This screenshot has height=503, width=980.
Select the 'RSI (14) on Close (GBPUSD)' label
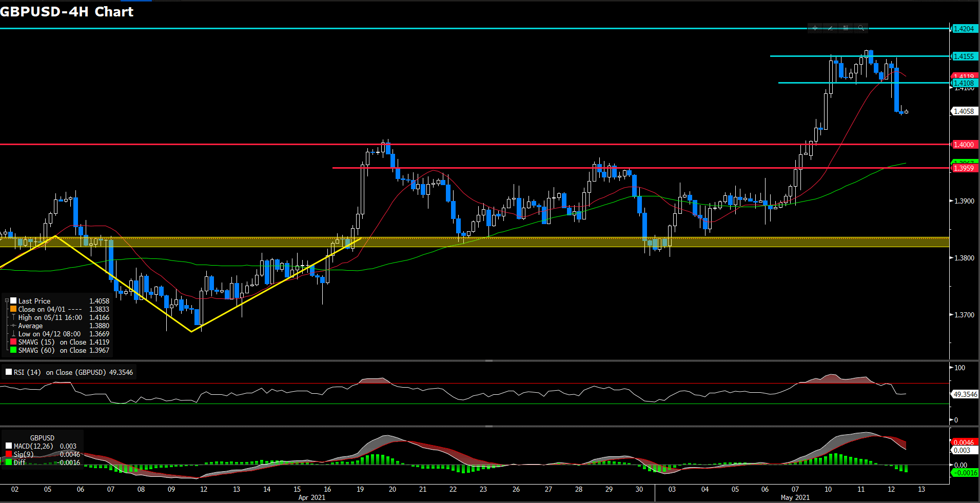(60, 372)
